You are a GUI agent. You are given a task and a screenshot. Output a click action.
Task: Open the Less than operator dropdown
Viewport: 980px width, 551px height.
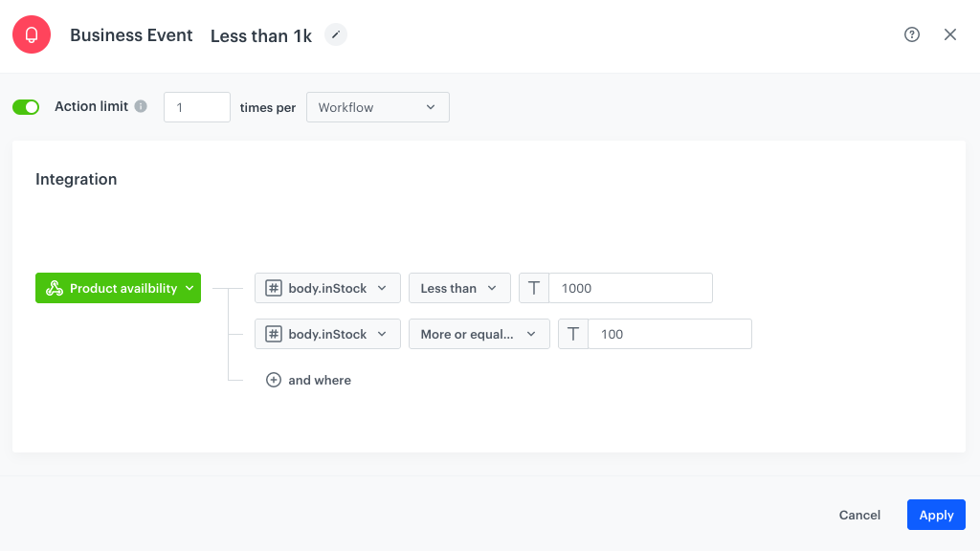pyautogui.click(x=459, y=287)
